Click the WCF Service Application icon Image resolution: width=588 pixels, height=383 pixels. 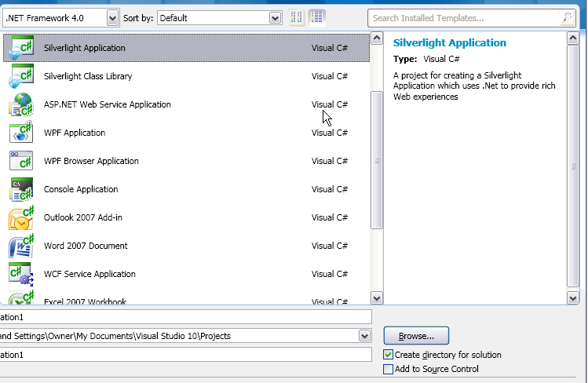coord(21,274)
